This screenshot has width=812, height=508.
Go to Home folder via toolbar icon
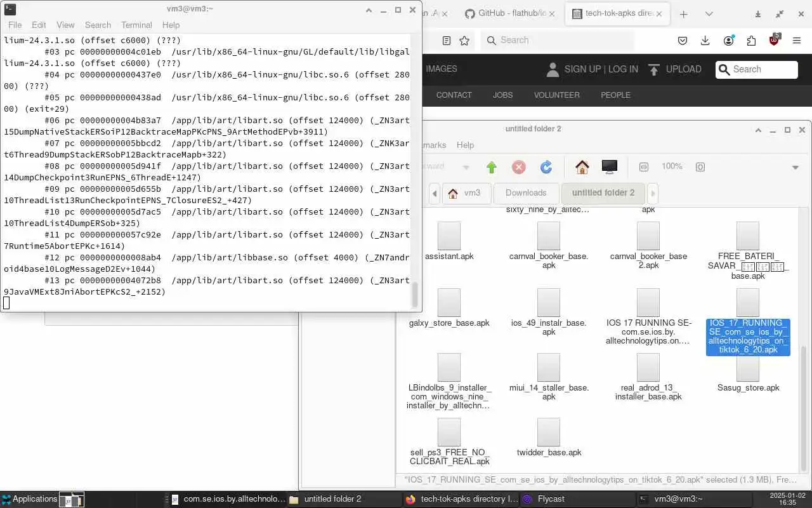pyautogui.click(x=582, y=167)
